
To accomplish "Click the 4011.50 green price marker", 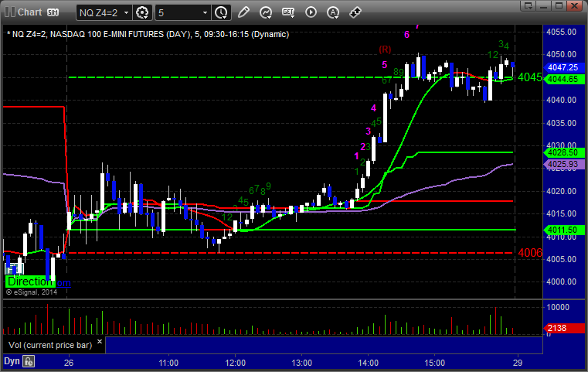I will click(x=563, y=230).
